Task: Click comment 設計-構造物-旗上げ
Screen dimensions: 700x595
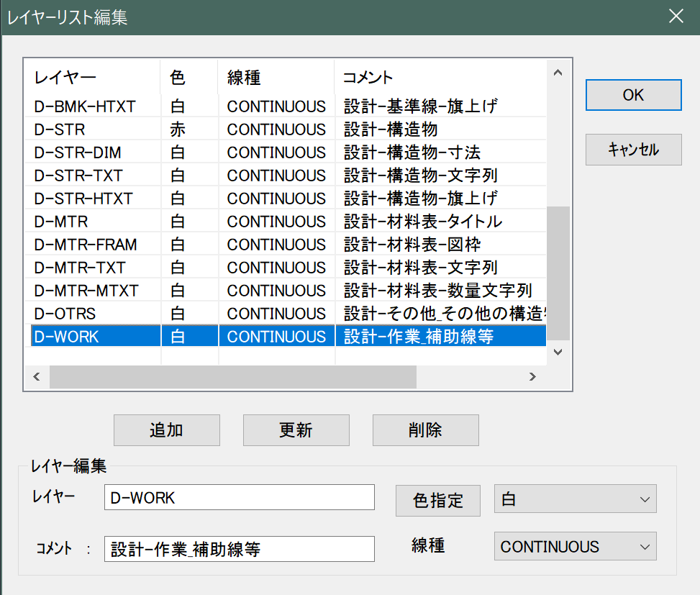Action: tap(421, 199)
